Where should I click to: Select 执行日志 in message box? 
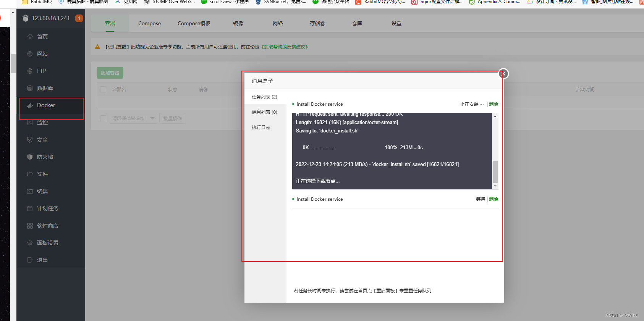coord(265,127)
